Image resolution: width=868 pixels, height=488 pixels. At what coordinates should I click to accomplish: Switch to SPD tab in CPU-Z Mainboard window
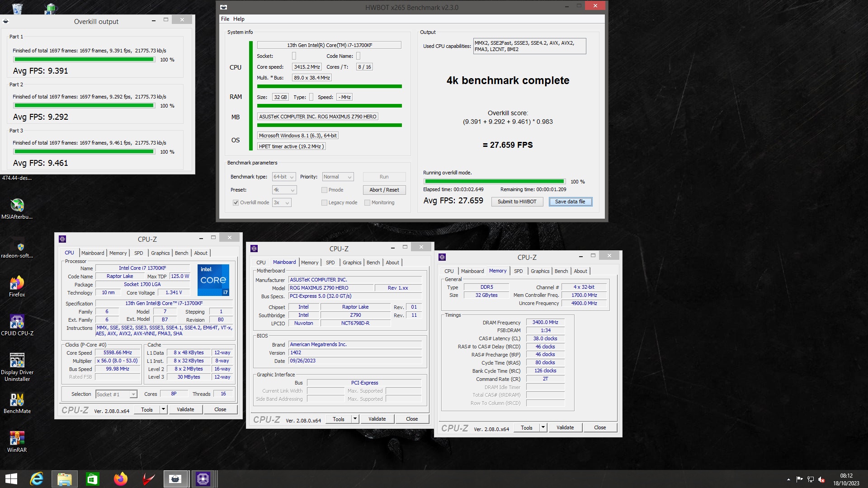(x=330, y=263)
